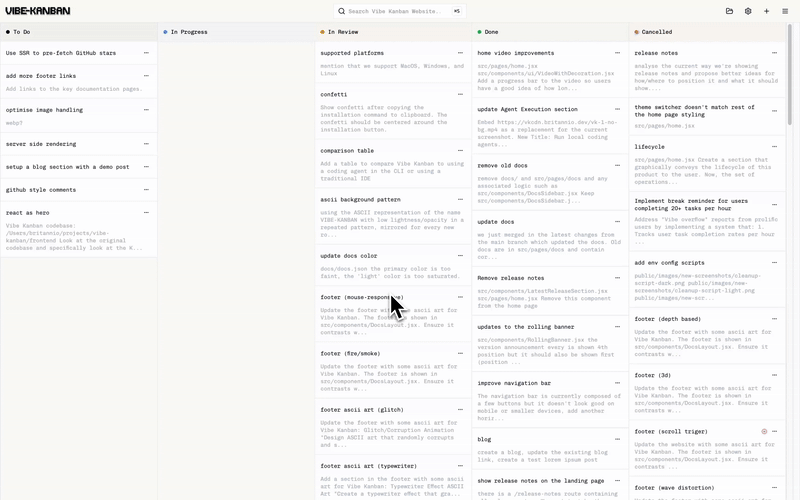The image size is (800, 500).
Task: Open the 'home video improvements' task
Action: click(550, 70)
